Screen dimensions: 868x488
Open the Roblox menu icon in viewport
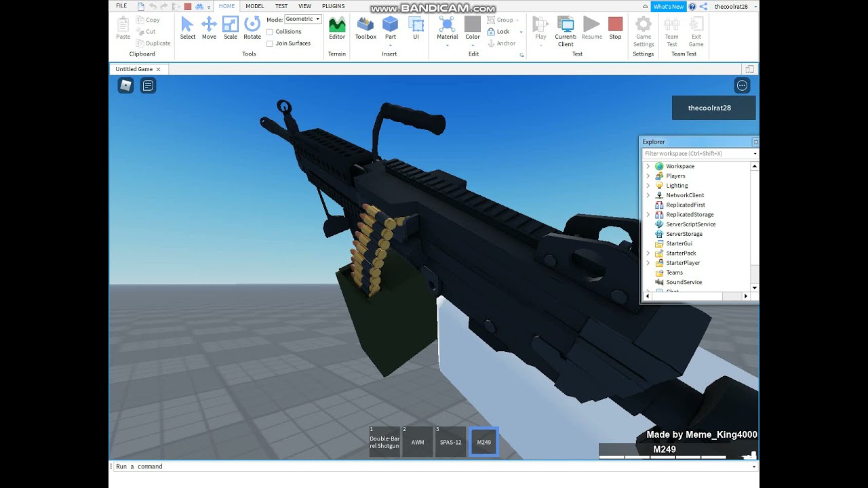125,85
